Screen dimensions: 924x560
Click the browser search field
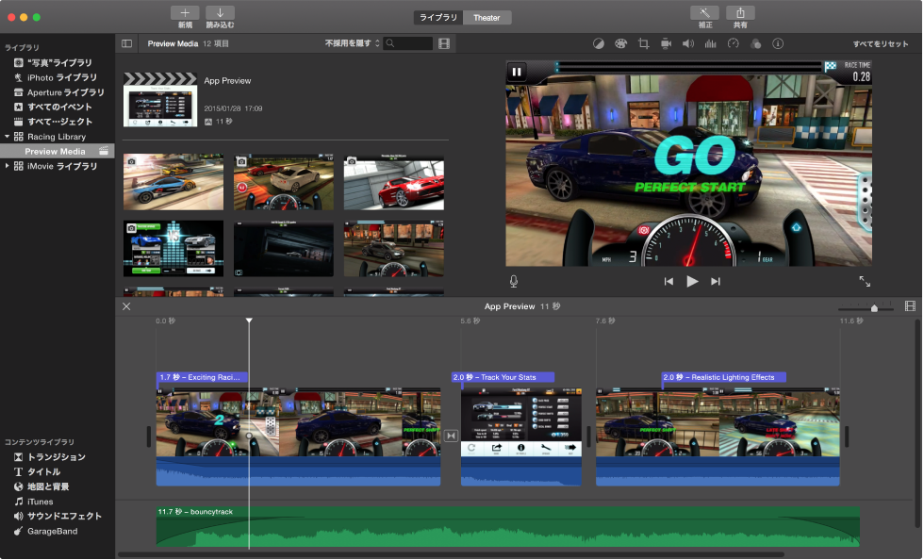[407, 43]
